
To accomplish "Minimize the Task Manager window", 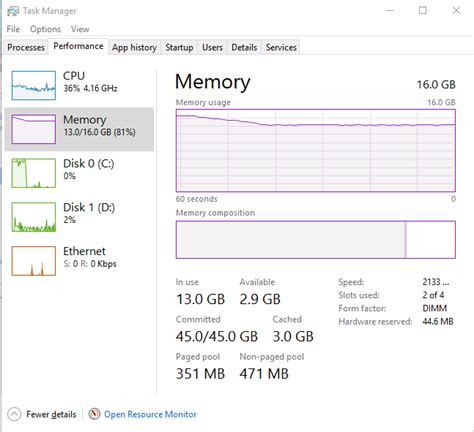I will 390,11.
